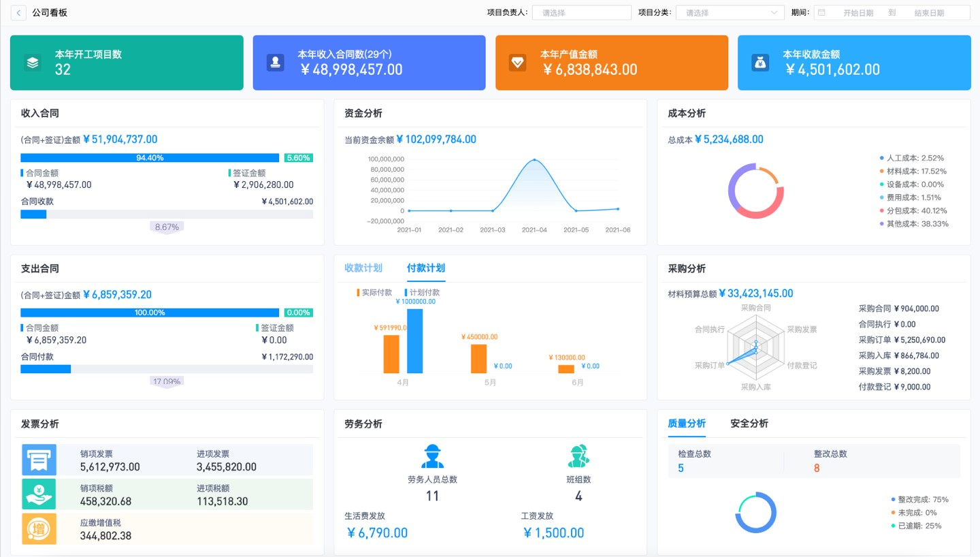Screen dimensions: 980x557
Task: Click the diamond icon on 本年产值金额 card
Action: (518, 63)
